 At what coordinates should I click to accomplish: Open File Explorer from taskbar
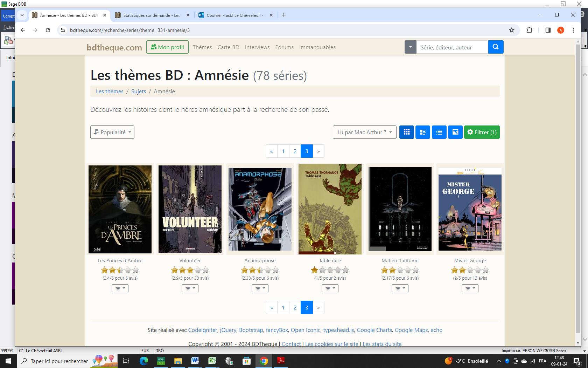click(x=178, y=361)
